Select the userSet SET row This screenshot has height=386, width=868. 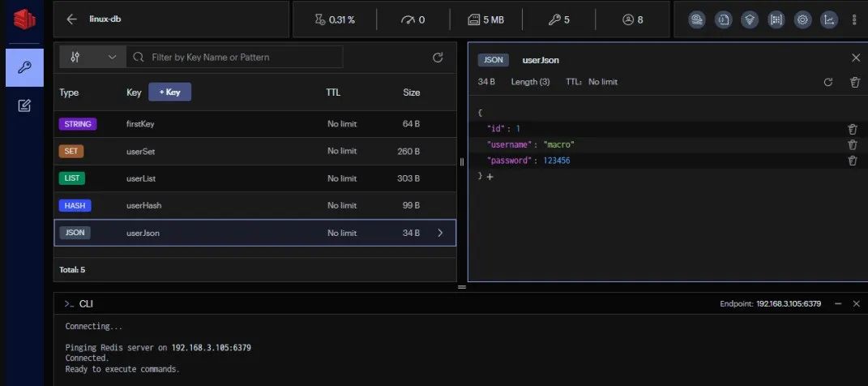click(x=254, y=151)
